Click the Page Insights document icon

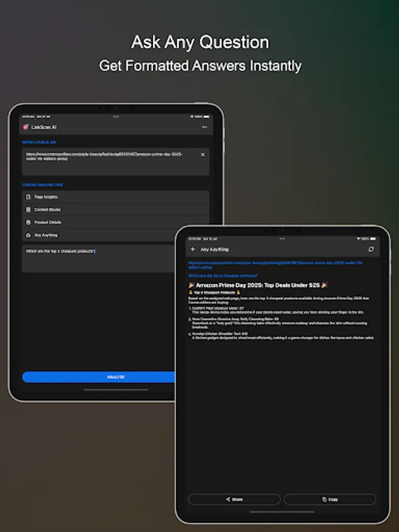(x=28, y=197)
